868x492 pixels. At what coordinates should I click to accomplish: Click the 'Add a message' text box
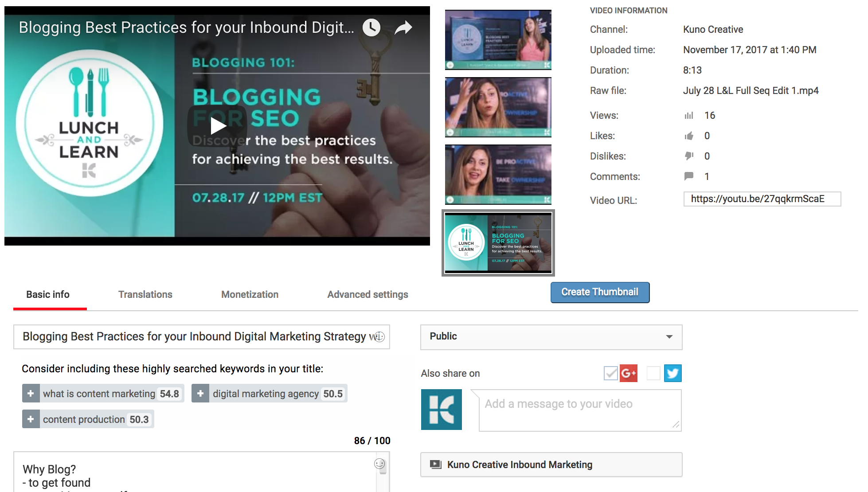coord(580,410)
